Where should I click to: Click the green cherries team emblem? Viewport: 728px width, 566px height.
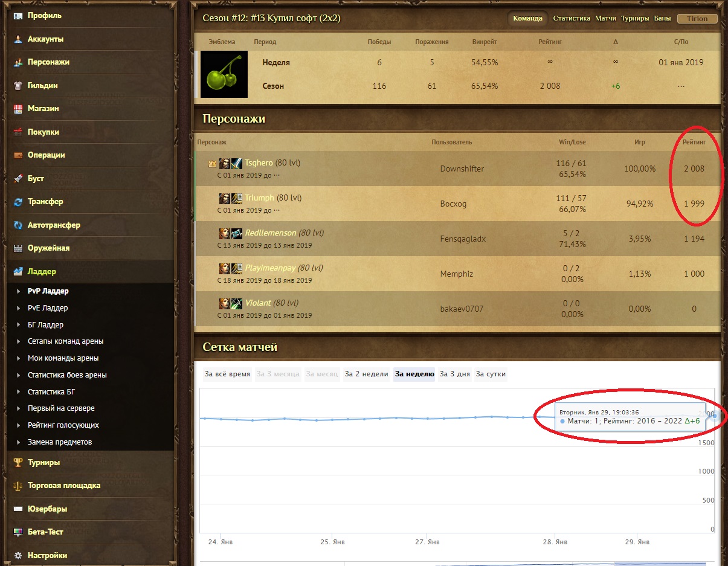pos(224,74)
